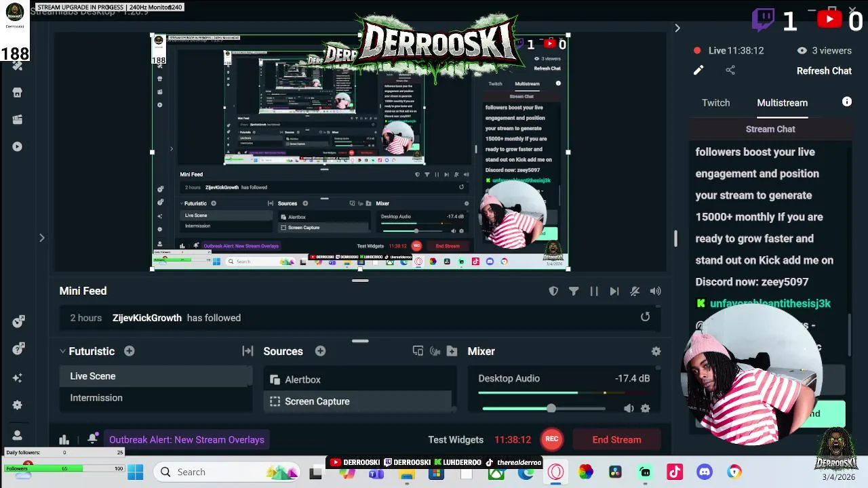Click the chat info icon
868x488 pixels.
(x=847, y=102)
